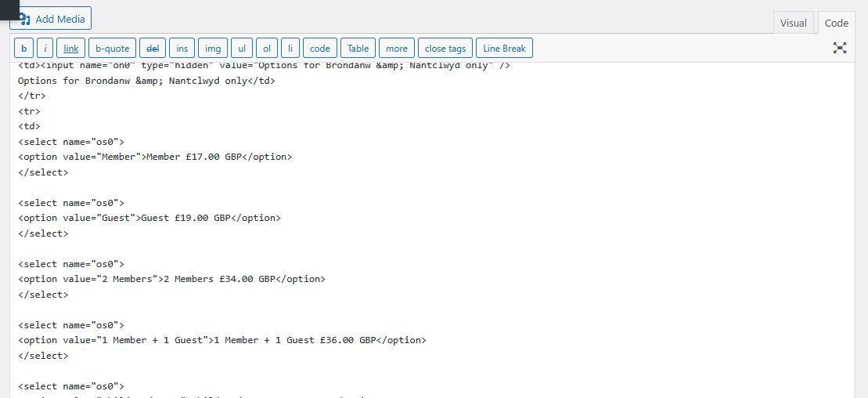Insert the more tag
Screen dimensions: 868x398
[397, 49]
